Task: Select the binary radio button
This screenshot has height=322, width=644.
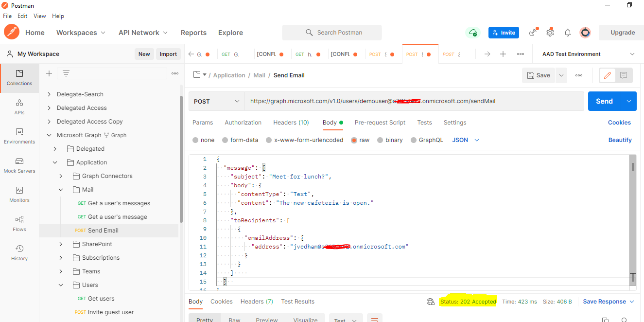Action: [380, 140]
